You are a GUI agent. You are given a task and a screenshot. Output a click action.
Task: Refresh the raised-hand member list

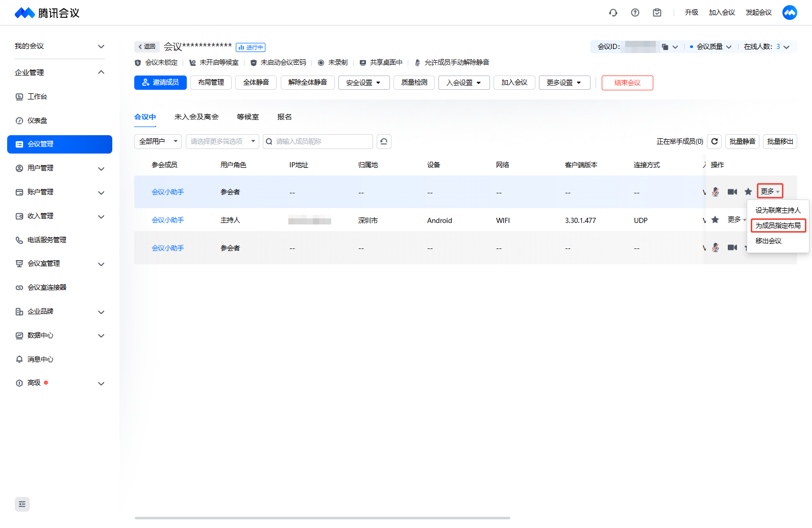[715, 141]
